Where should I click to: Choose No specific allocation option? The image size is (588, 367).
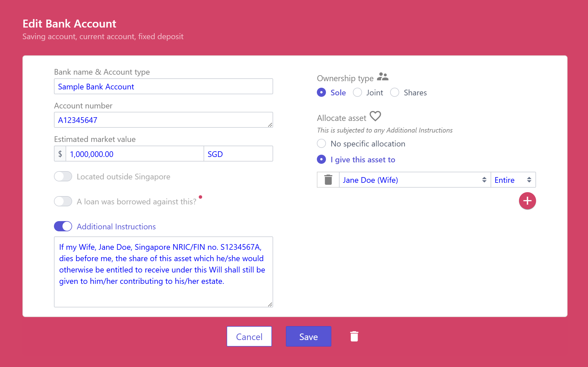click(321, 144)
